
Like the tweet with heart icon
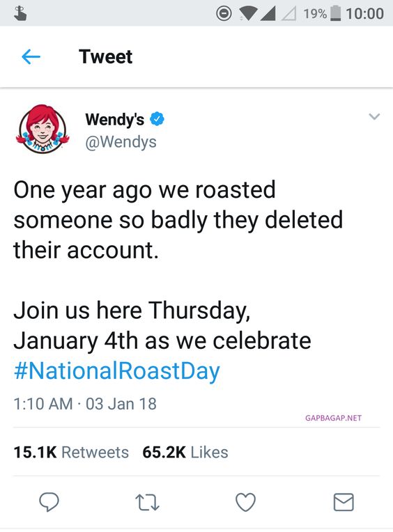(245, 502)
